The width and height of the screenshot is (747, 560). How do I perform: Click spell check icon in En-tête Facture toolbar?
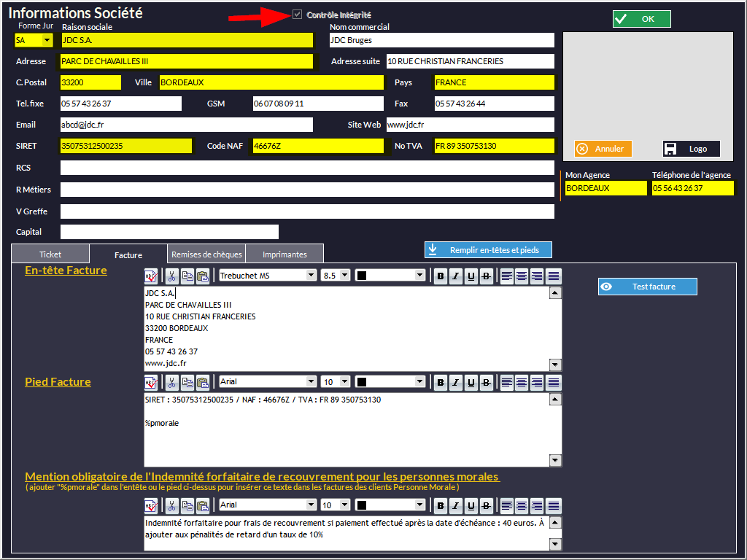coord(151,276)
